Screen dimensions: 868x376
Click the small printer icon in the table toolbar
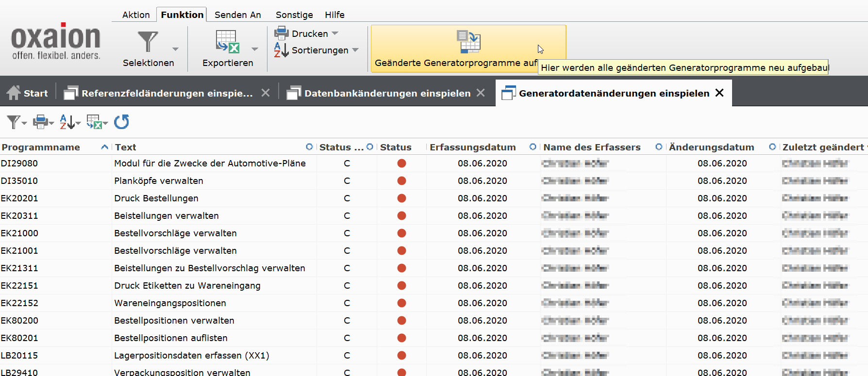pos(40,122)
